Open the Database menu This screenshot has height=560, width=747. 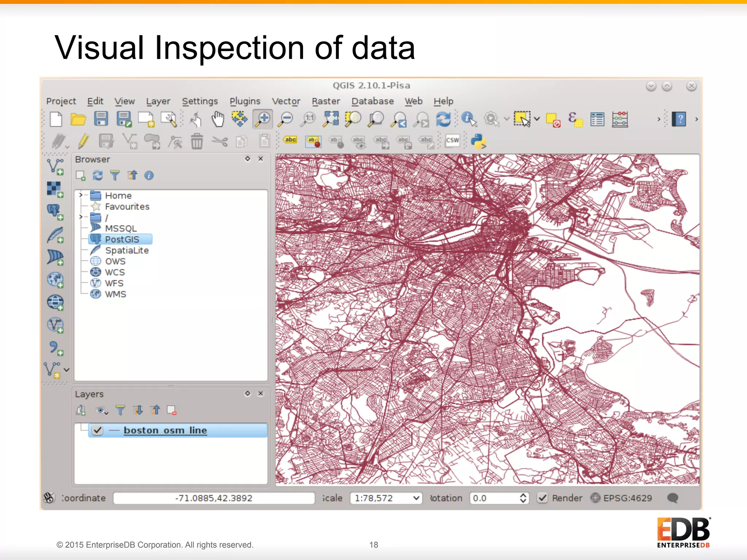pos(372,101)
